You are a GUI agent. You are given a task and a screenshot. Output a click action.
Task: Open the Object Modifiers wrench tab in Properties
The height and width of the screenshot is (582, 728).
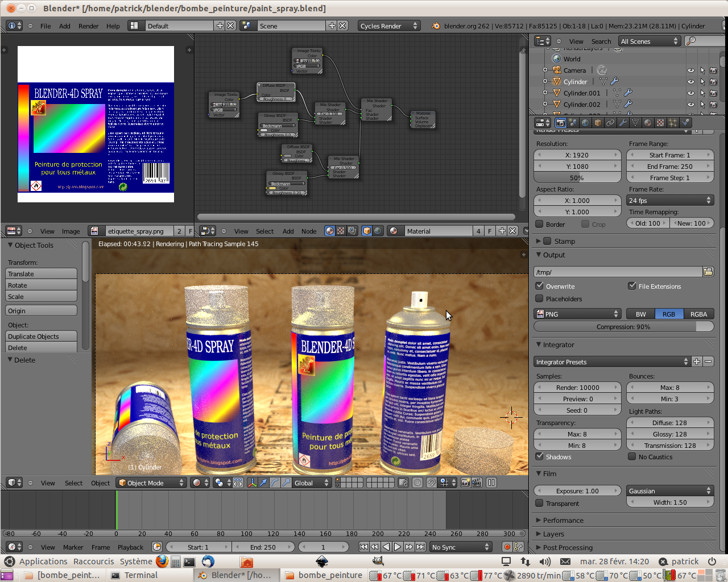[x=622, y=122]
